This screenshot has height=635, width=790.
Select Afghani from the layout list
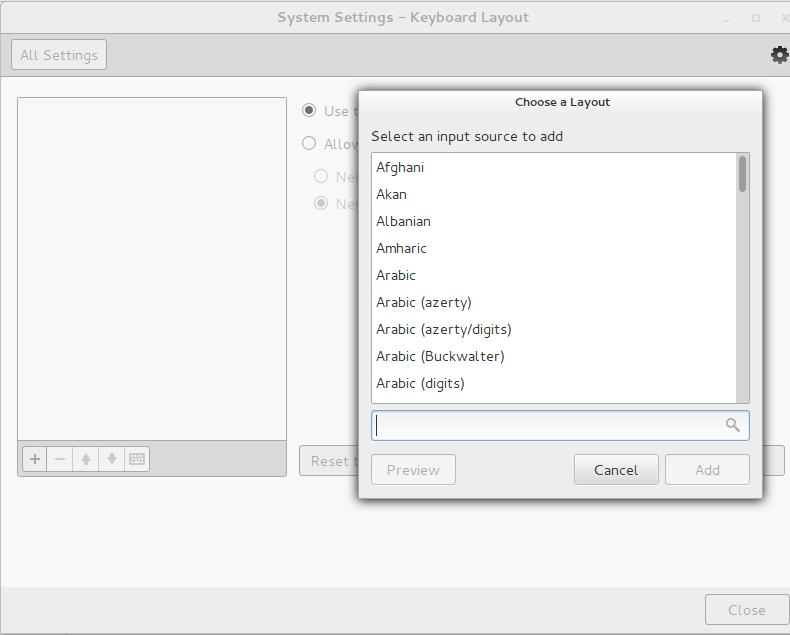coord(400,167)
